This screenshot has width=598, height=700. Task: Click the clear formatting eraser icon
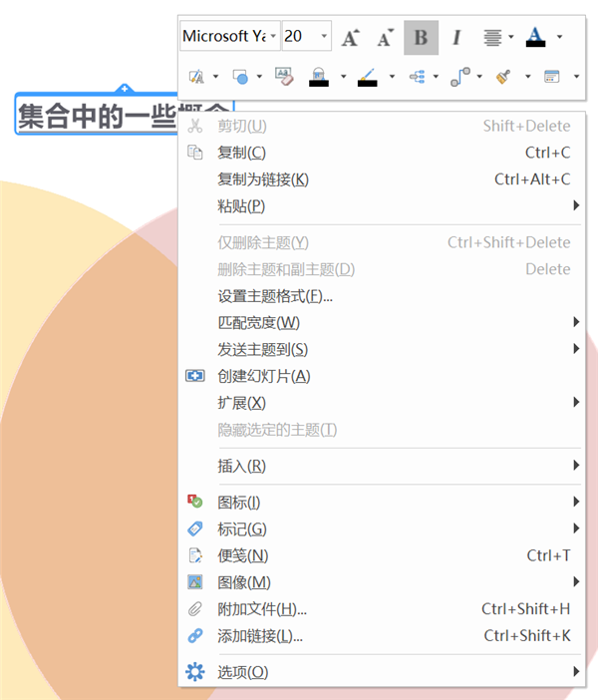pos(284,77)
